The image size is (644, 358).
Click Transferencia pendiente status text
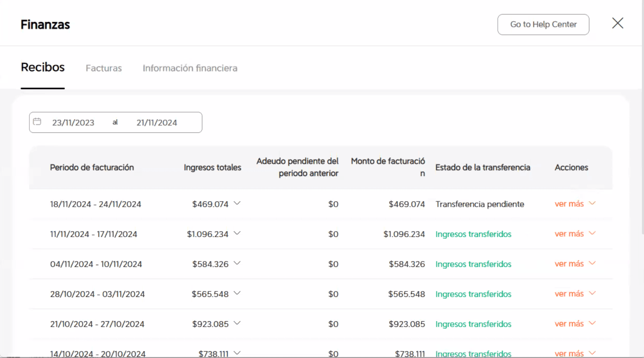[480, 204]
